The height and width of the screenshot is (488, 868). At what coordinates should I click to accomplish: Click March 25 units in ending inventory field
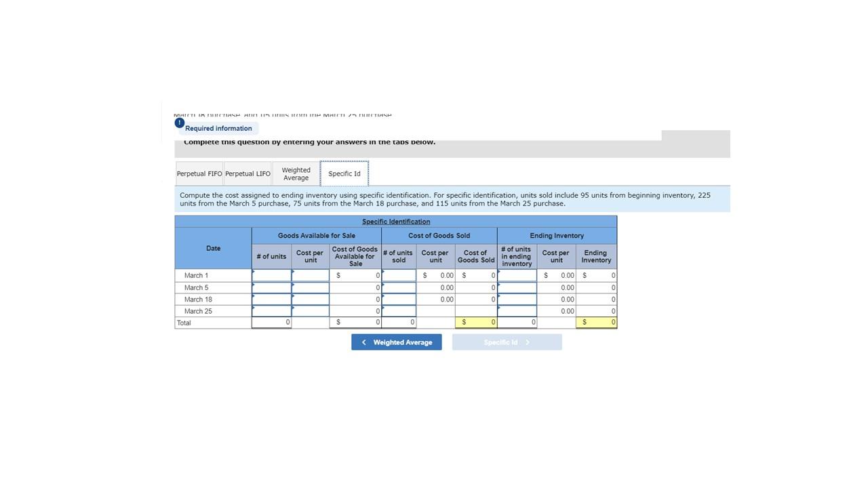tap(517, 311)
